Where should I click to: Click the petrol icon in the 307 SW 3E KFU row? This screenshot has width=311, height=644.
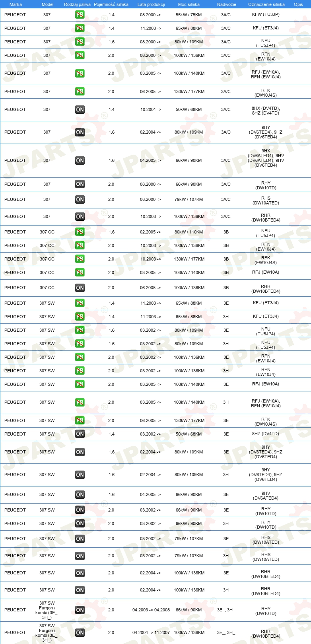point(80,303)
